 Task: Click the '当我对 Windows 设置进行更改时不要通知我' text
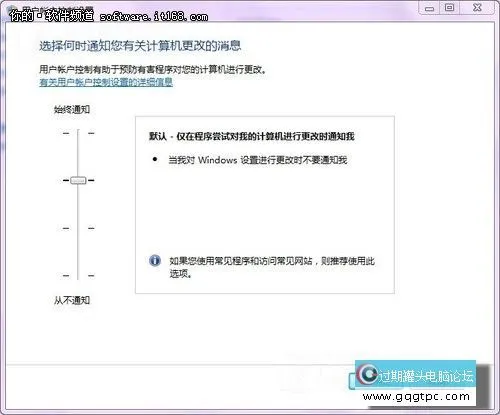tap(258, 160)
